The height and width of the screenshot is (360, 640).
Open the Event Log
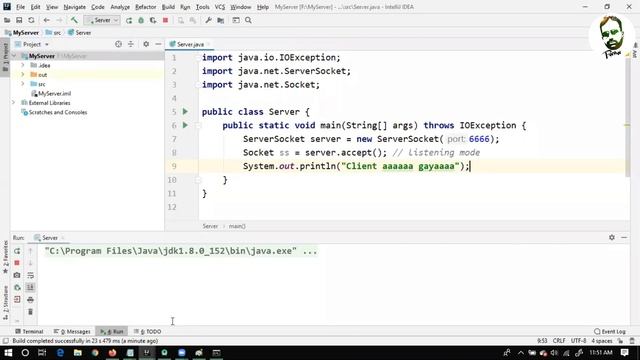pyautogui.click(x=610, y=331)
